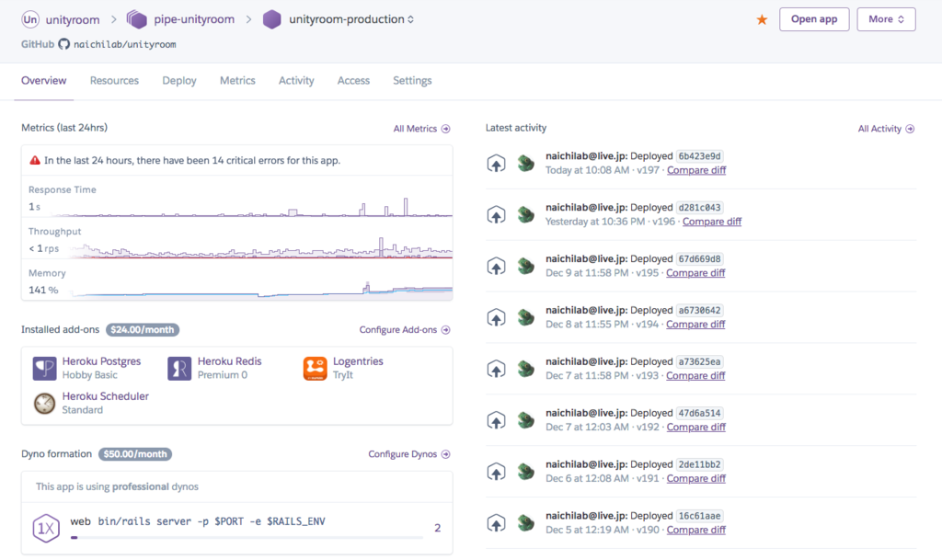Click the 1X dyno size hexagon icon

tap(46, 528)
